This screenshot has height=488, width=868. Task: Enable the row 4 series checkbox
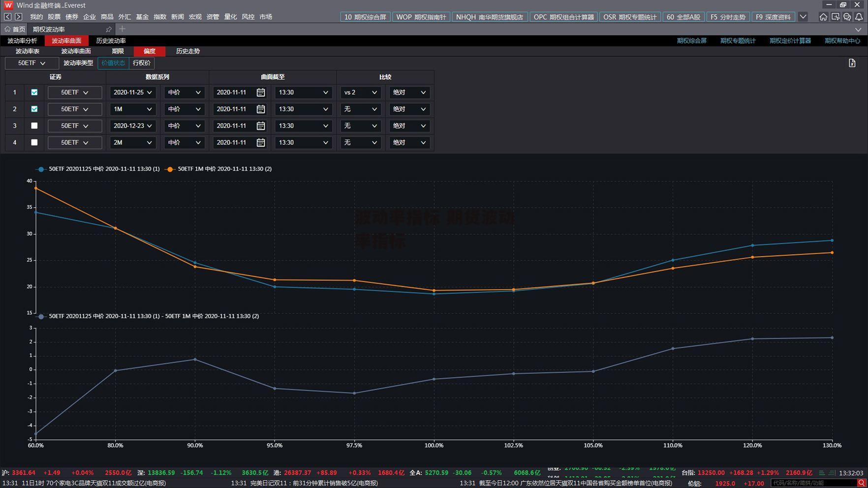tap(34, 143)
